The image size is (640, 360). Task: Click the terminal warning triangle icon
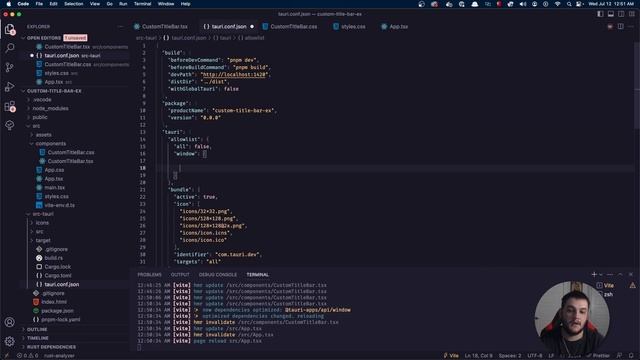pyautogui.click(x=632, y=285)
